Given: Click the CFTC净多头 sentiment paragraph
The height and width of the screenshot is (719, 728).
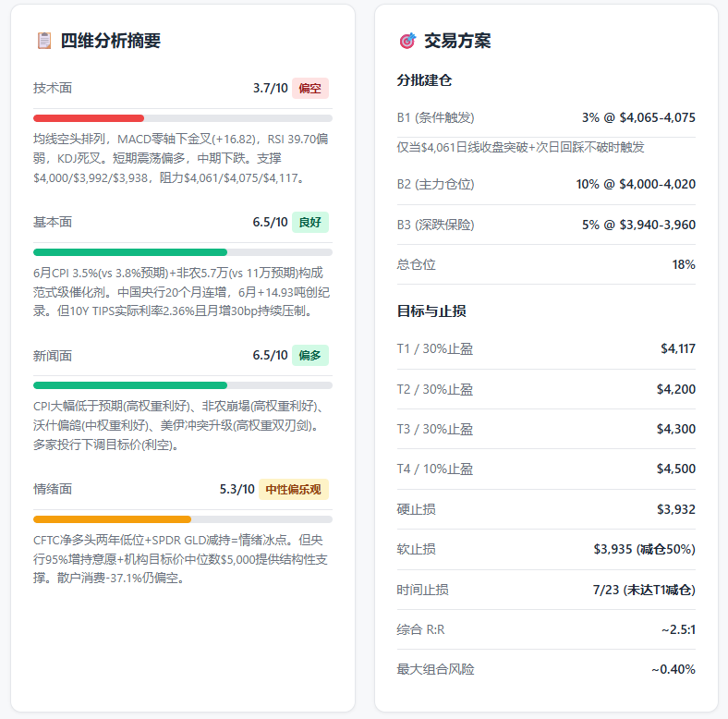Looking at the screenshot, I should pos(180,559).
